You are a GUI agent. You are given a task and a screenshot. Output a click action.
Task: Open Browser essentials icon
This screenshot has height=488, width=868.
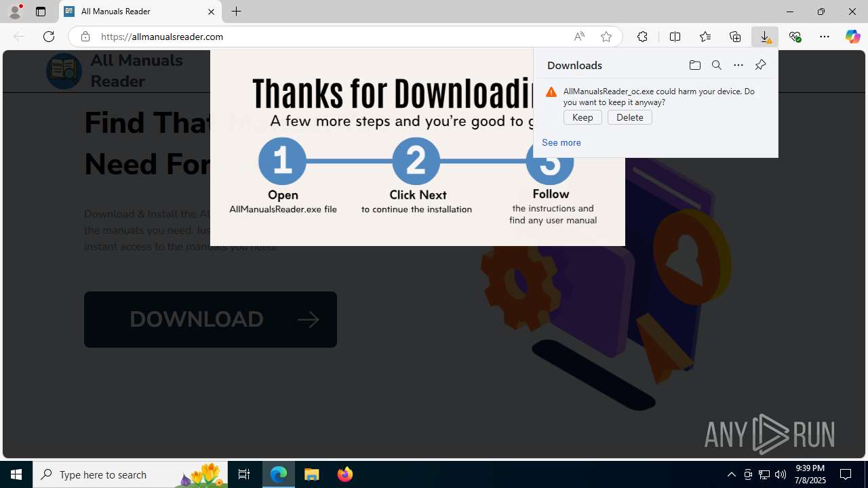coord(795,37)
